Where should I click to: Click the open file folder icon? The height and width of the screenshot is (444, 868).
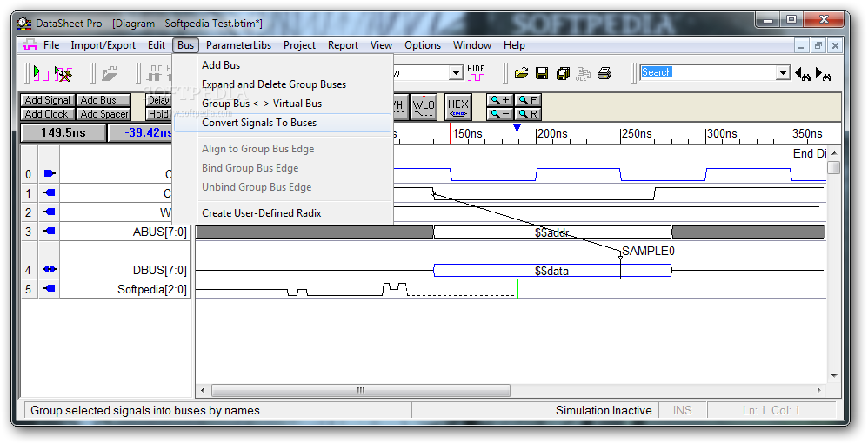pyautogui.click(x=521, y=73)
